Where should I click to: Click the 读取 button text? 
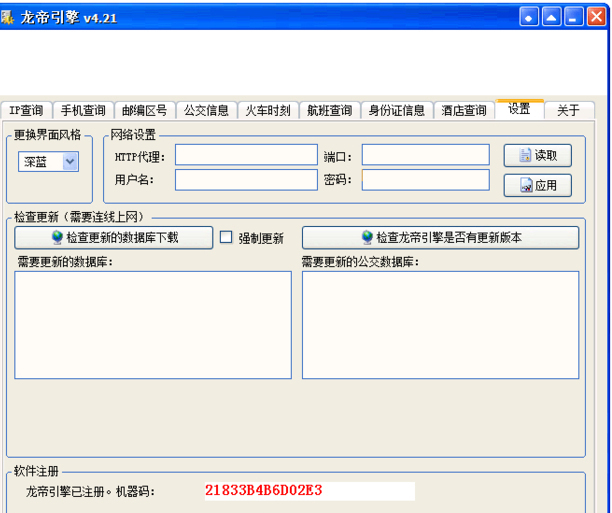coord(546,155)
